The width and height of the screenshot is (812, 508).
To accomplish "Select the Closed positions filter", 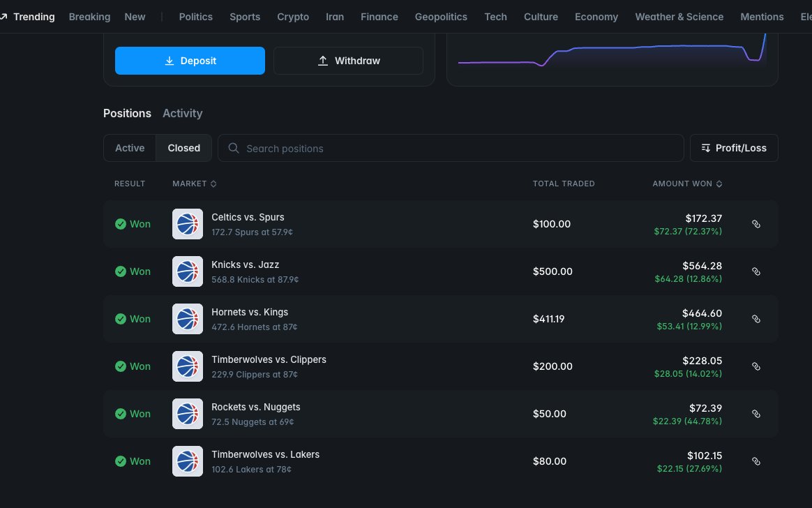I will tap(184, 148).
